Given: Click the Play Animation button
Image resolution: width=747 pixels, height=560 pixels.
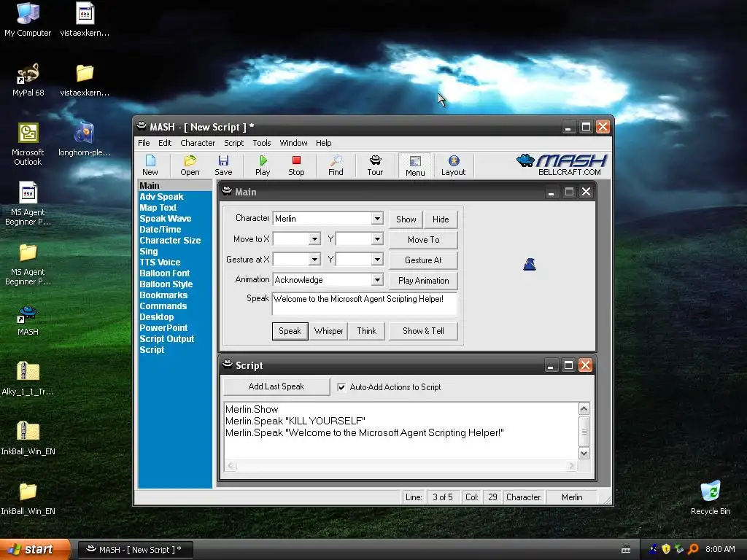Looking at the screenshot, I should click(x=424, y=281).
